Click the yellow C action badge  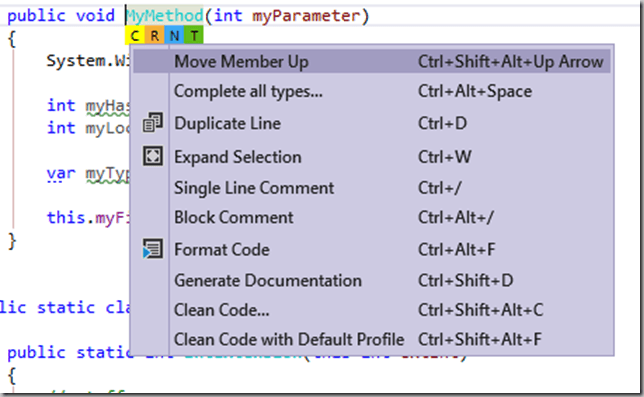pos(135,36)
